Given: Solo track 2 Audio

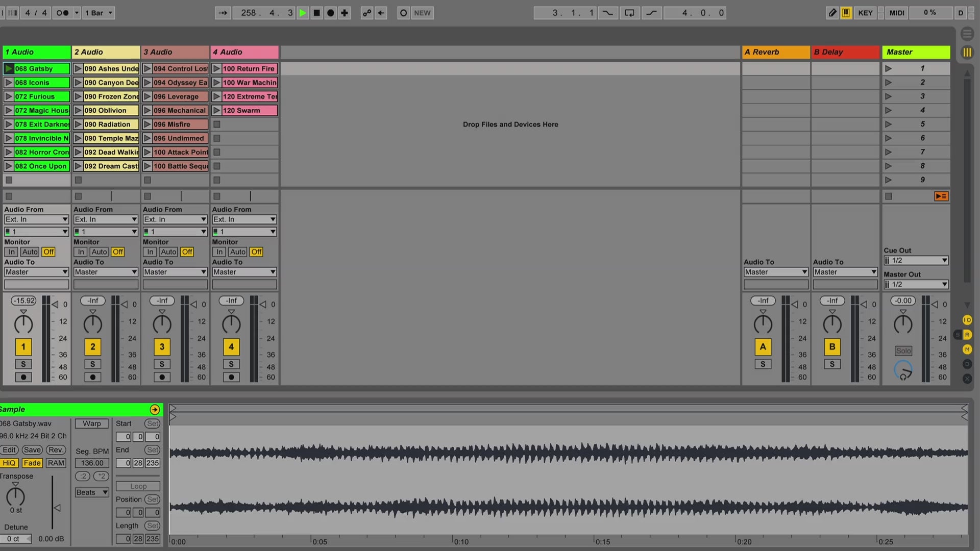Looking at the screenshot, I should pyautogui.click(x=92, y=364).
